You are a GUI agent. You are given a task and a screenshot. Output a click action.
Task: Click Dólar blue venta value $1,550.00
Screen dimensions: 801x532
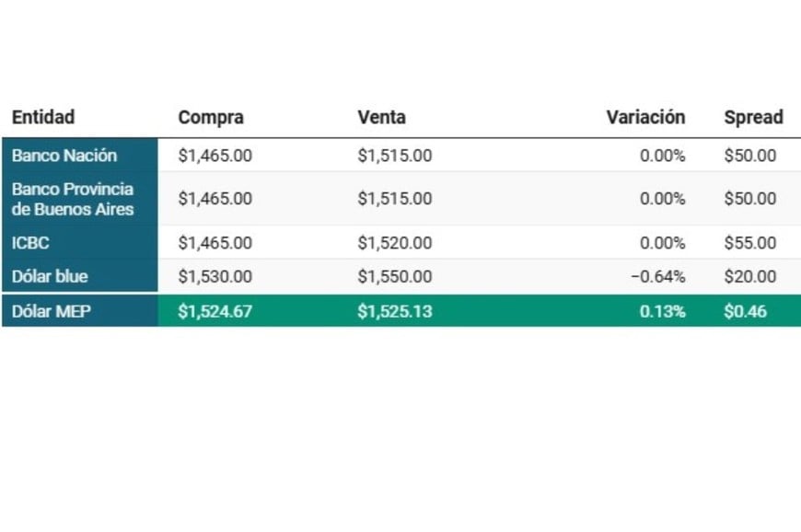[395, 277]
